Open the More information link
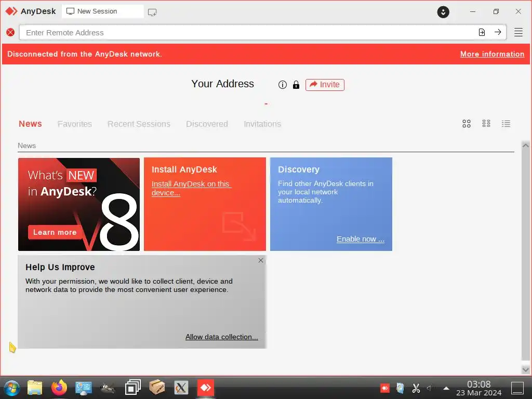The height and width of the screenshot is (399, 532). 492,54
